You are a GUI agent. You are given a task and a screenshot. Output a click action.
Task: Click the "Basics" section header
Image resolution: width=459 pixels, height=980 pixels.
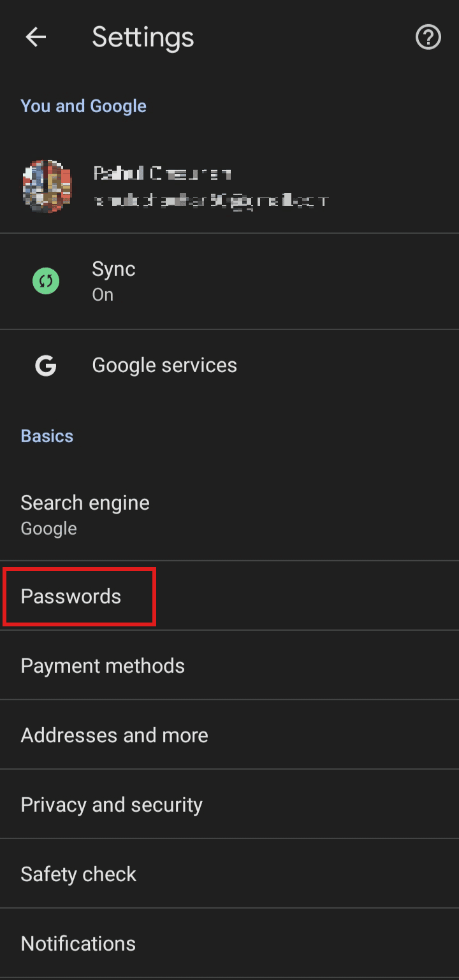pyautogui.click(x=47, y=436)
